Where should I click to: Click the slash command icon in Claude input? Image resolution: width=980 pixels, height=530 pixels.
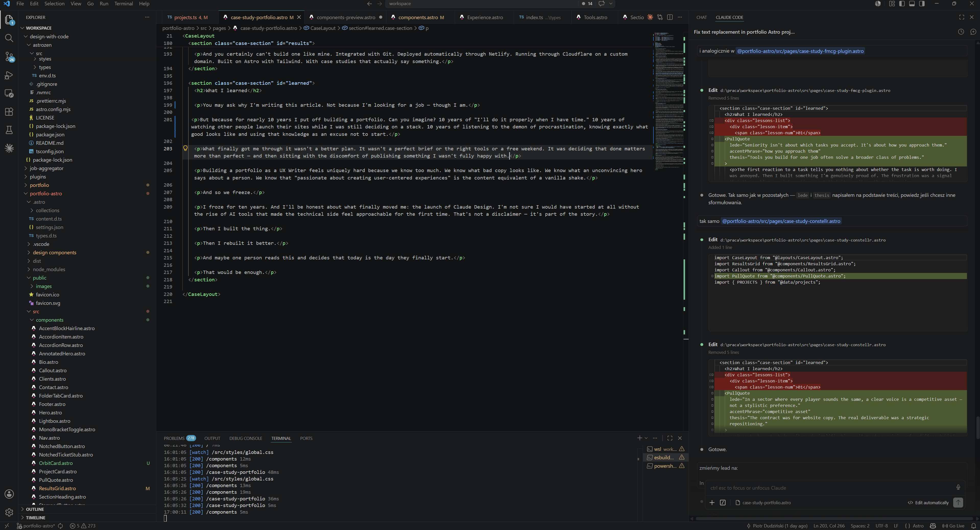(x=723, y=503)
